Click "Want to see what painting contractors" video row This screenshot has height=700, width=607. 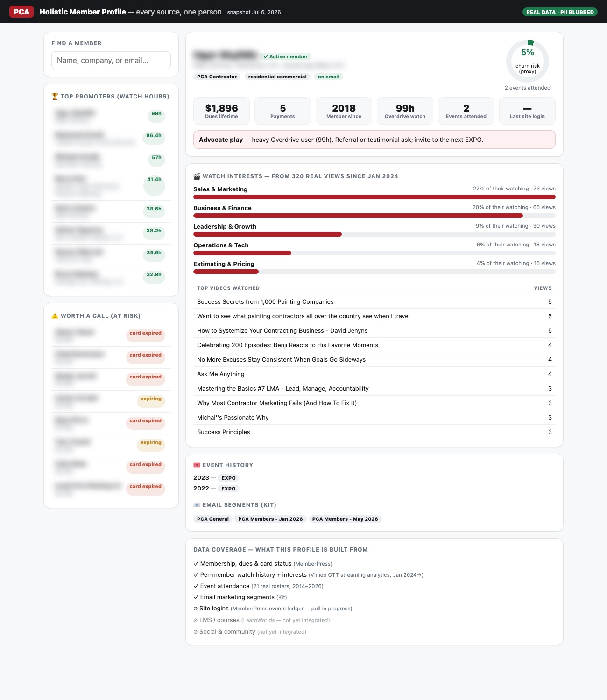click(x=374, y=316)
